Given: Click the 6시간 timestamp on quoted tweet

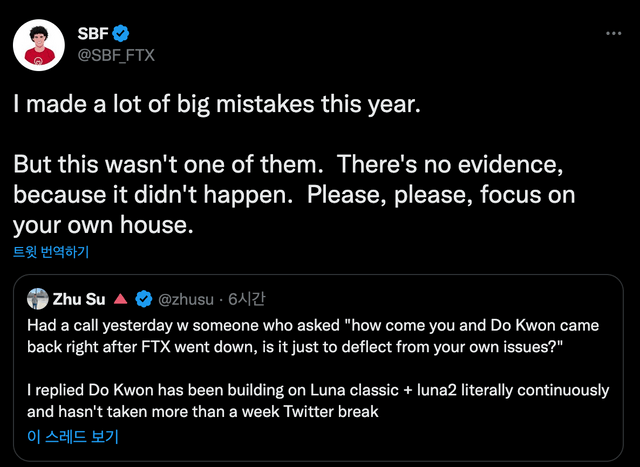Looking at the screenshot, I should tap(248, 299).
